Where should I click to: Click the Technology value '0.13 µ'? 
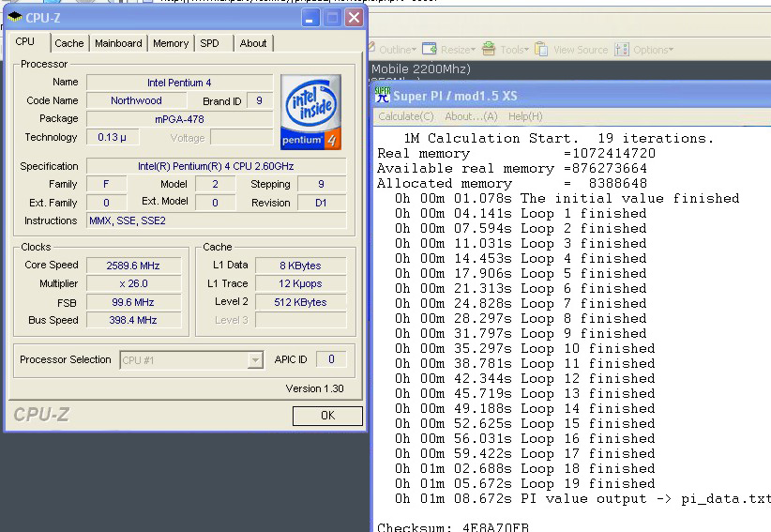[113, 137]
